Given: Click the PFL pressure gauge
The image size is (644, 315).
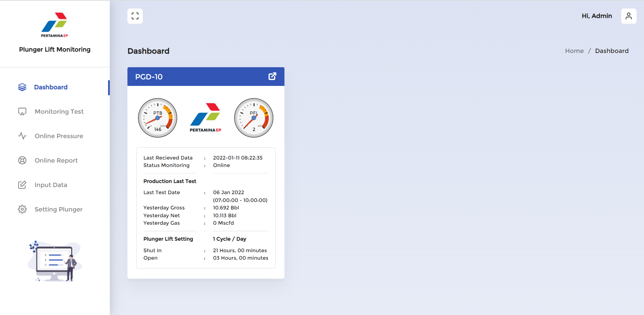Looking at the screenshot, I should tap(254, 118).
